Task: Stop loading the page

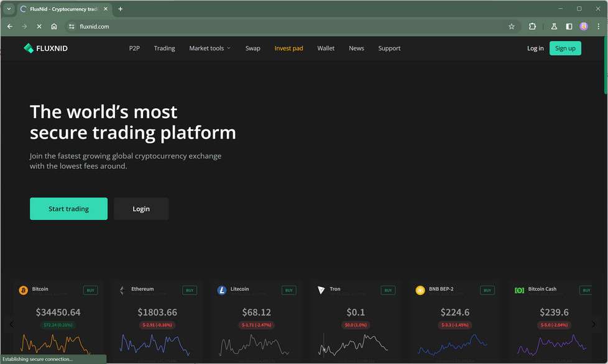Action: [x=39, y=26]
